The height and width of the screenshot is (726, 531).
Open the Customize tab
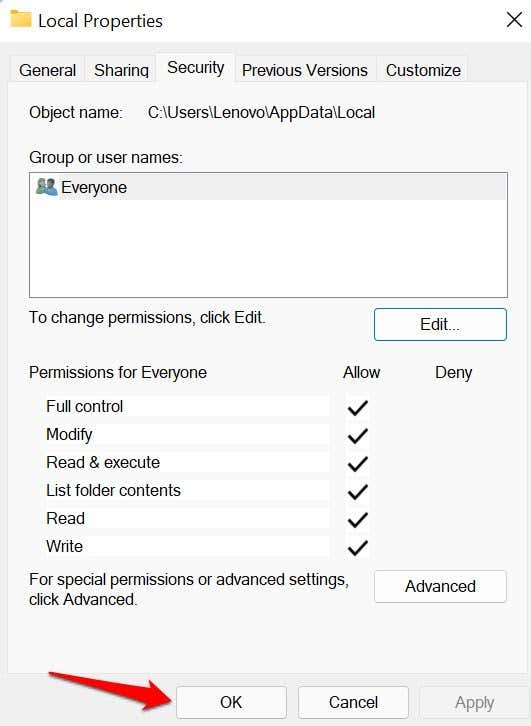(423, 70)
